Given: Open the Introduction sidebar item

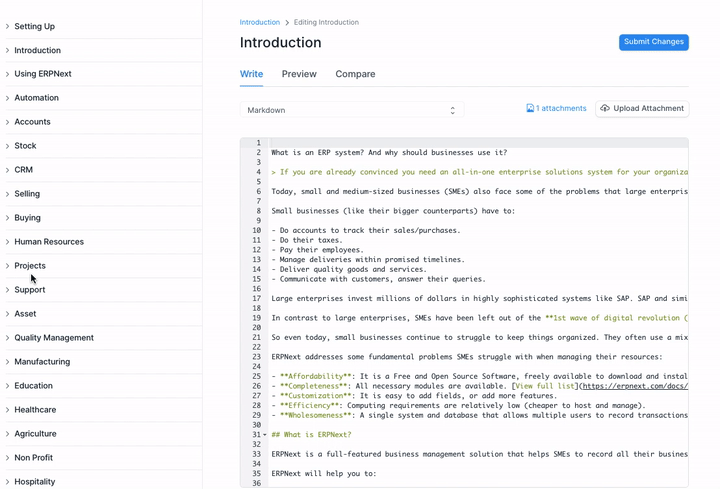Looking at the screenshot, I should [37, 51].
